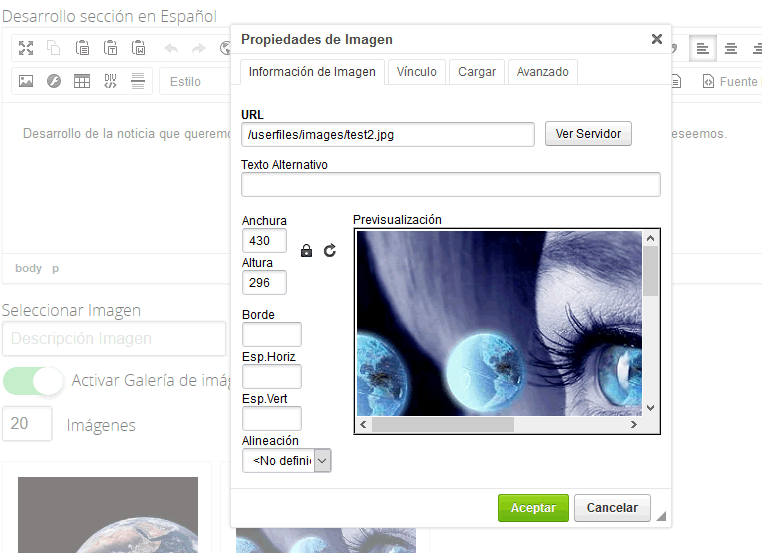Click the dialog resize handle corner

click(x=660, y=516)
